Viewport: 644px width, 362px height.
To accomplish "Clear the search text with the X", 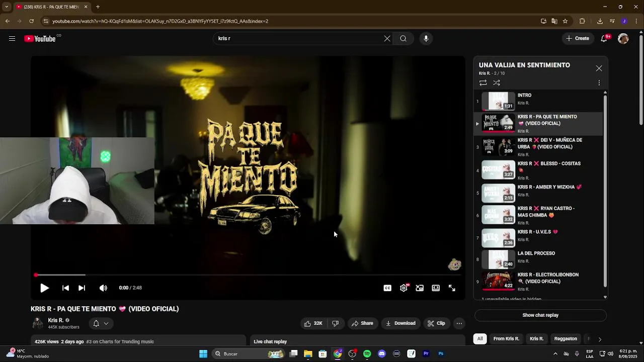I will pos(387,39).
